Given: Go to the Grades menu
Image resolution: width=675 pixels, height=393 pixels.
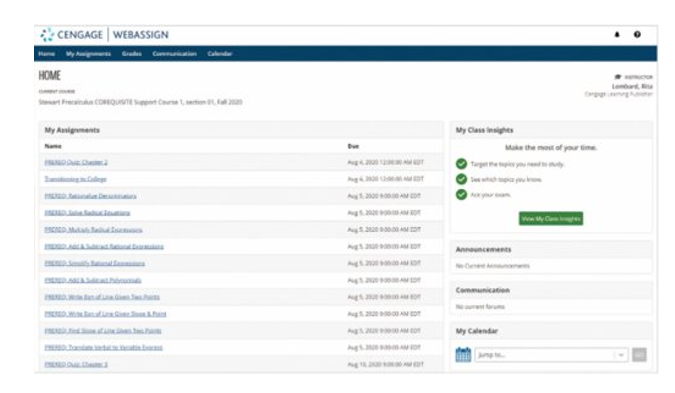Looking at the screenshot, I should pos(132,54).
